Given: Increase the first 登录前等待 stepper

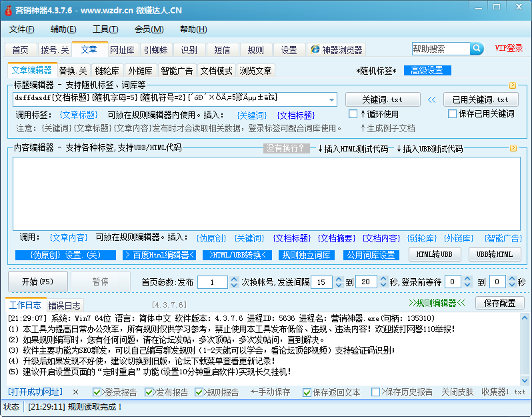Looking at the screenshot, I should click(x=467, y=279).
